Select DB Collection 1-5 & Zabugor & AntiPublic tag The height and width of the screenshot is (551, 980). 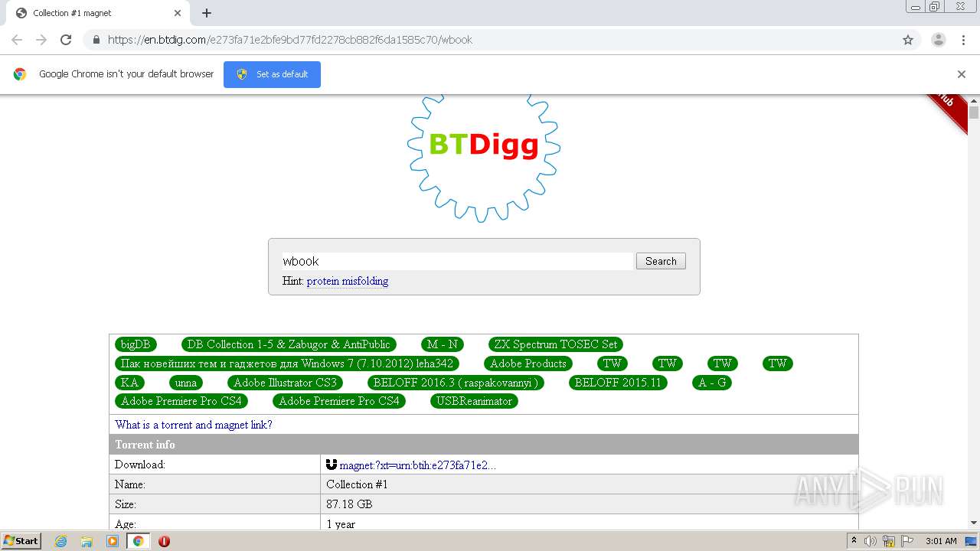coord(289,344)
